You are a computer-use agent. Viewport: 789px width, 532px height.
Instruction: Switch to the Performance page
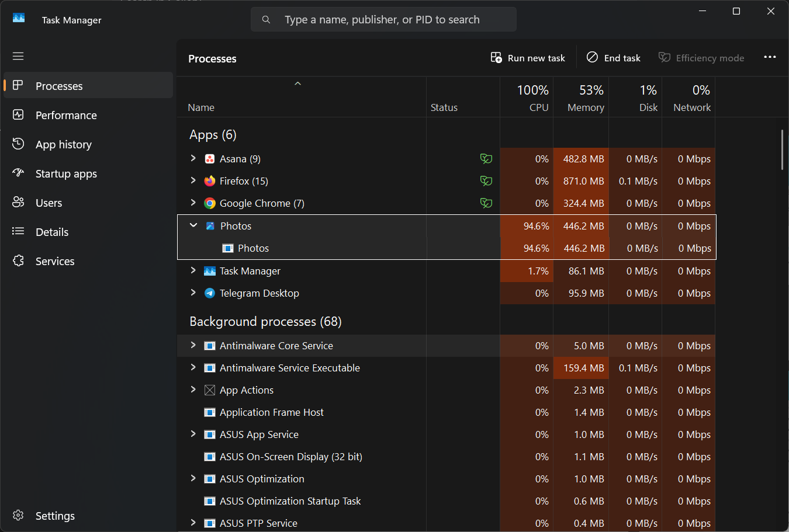click(x=66, y=115)
